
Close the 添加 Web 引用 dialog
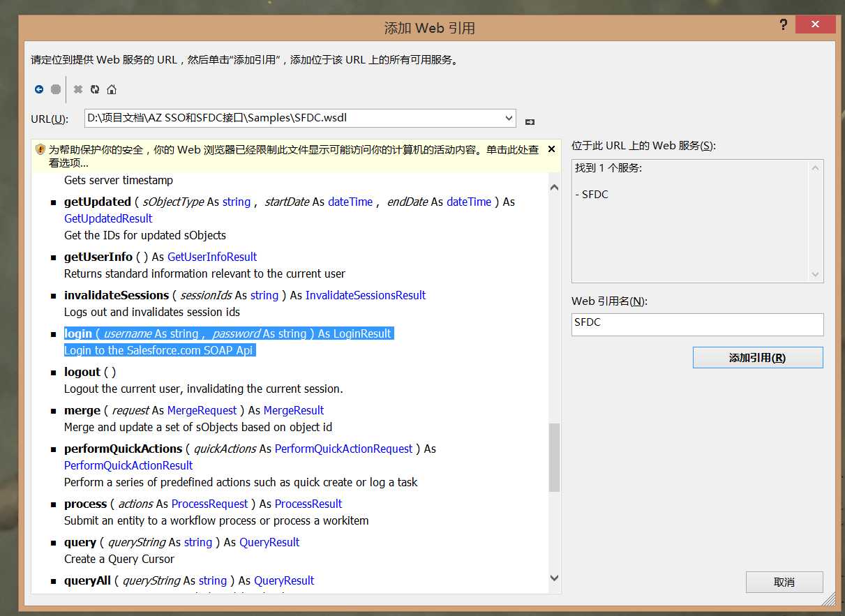pyautogui.click(x=814, y=25)
